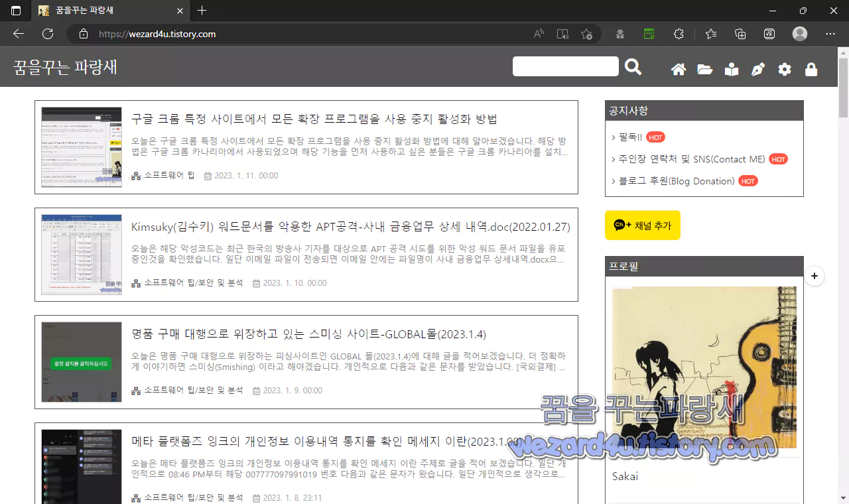849x504 pixels.
Task: Click inside the blog search input field
Action: 565,66
